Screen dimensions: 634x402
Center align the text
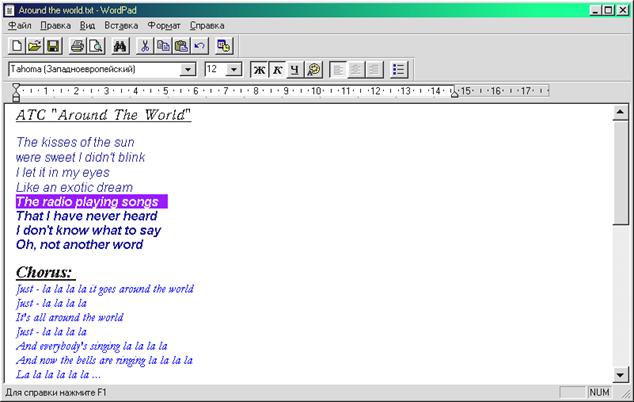[356, 70]
